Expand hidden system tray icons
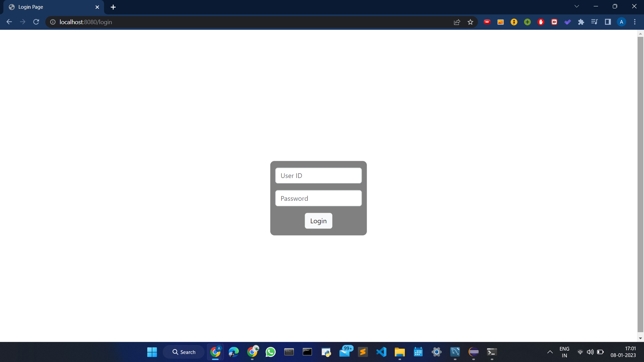The width and height of the screenshot is (644, 362). tap(550, 352)
